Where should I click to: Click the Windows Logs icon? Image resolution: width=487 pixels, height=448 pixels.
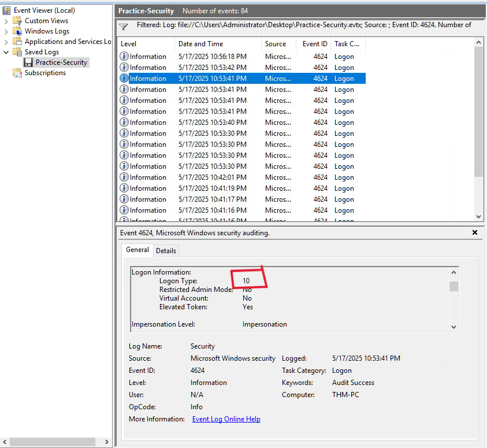pos(17,31)
